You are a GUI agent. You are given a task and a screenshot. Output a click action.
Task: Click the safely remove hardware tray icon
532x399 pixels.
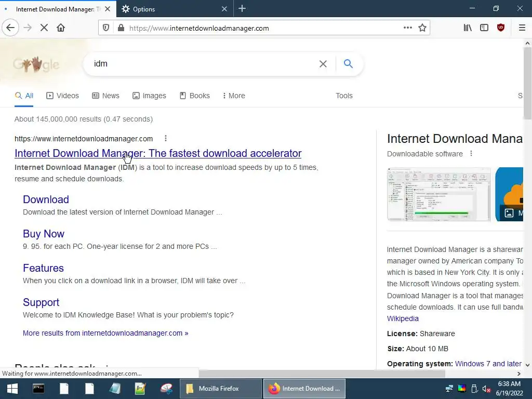coord(474,389)
